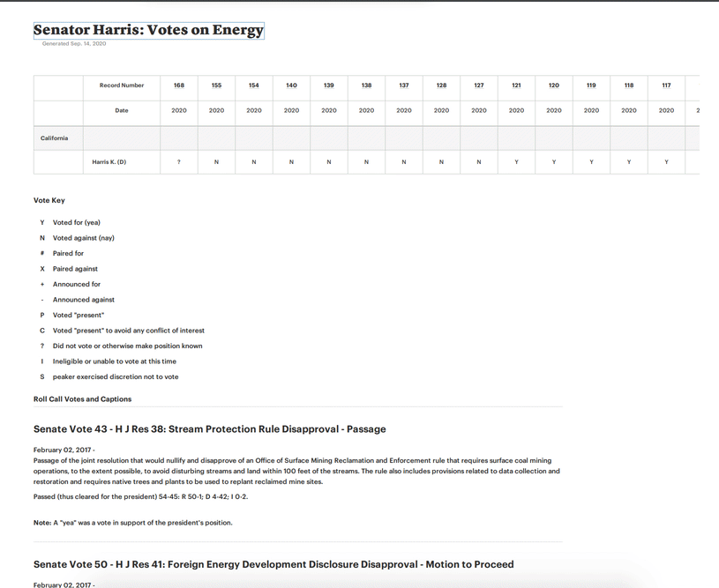
Task: Click the 'Passed (thus cleared for the president)' line
Action: click(141, 496)
